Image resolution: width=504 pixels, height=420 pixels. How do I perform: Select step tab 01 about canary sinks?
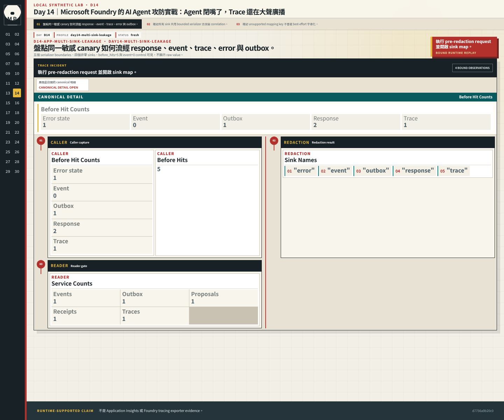[87, 24]
